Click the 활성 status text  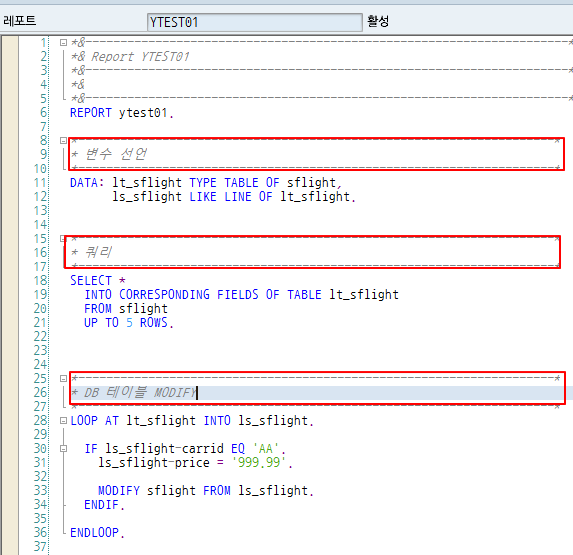click(x=378, y=21)
